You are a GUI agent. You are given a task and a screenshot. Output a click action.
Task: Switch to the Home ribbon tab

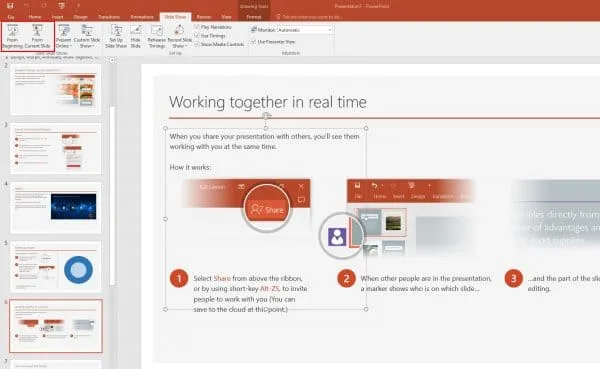pos(34,17)
